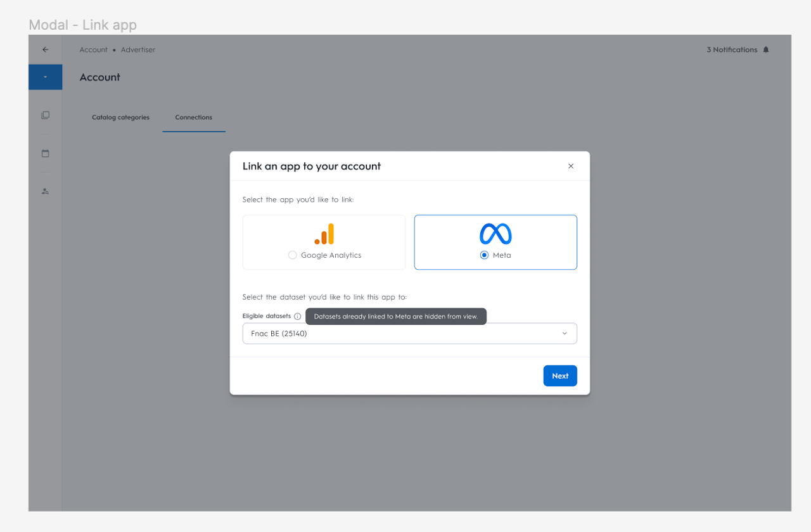The image size is (811, 532).
Task: Go to Advertiser breadcrumb
Action: click(138, 49)
